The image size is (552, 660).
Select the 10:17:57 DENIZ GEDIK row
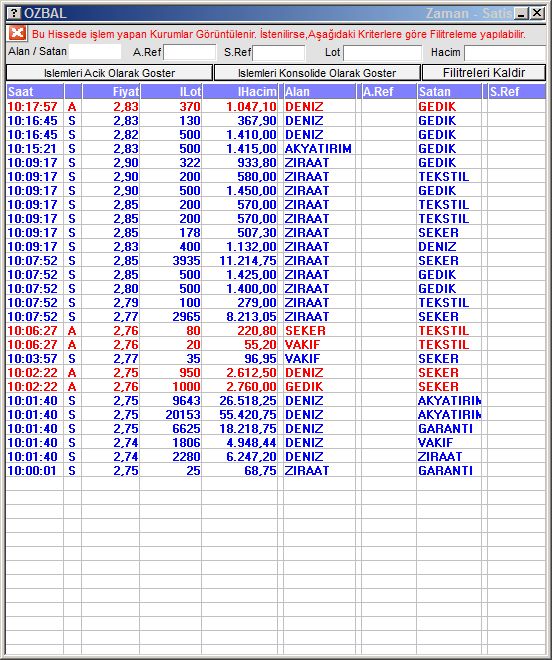coord(276,106)
